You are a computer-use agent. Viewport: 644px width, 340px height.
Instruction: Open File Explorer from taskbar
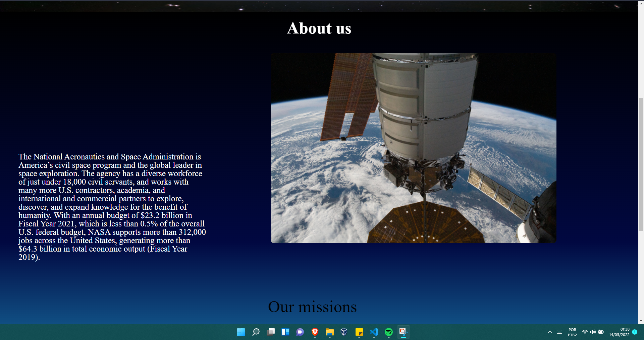pos(329,332)
